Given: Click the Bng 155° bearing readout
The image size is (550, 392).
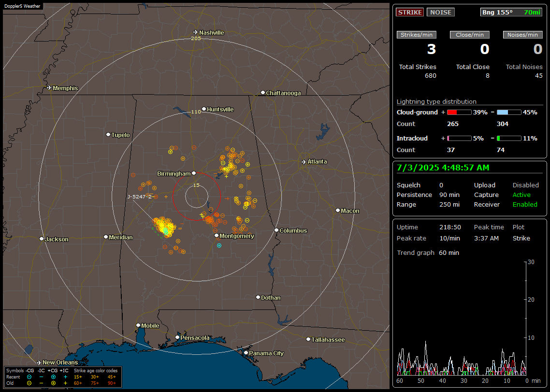Looking at the screenshot, I should click(497, 12).
